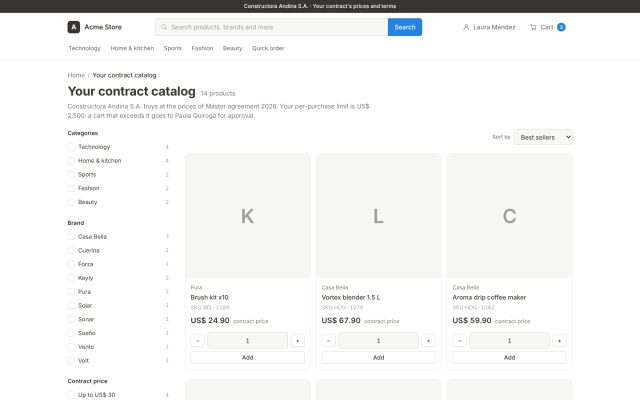The image size is (640, 400).
Task: Go to the Fashion nav item
Action: pyautogui.click(x=202, y=48)
